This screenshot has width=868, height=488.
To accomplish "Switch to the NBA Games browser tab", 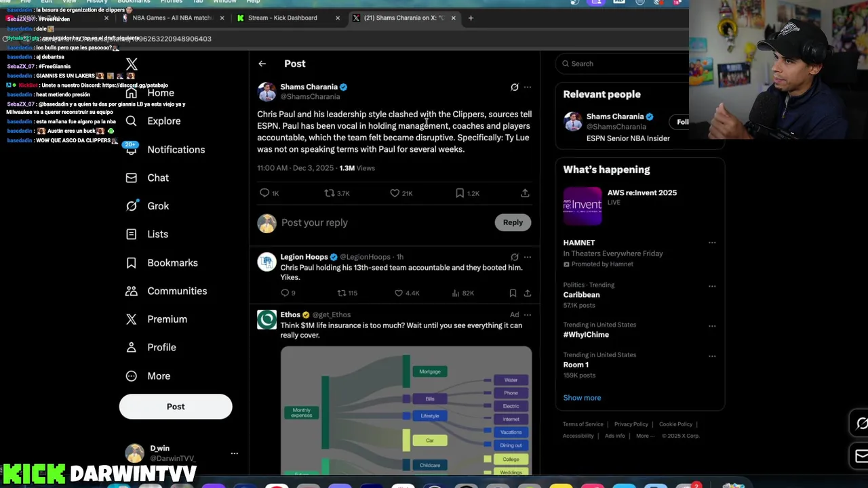I will [173, 18].
